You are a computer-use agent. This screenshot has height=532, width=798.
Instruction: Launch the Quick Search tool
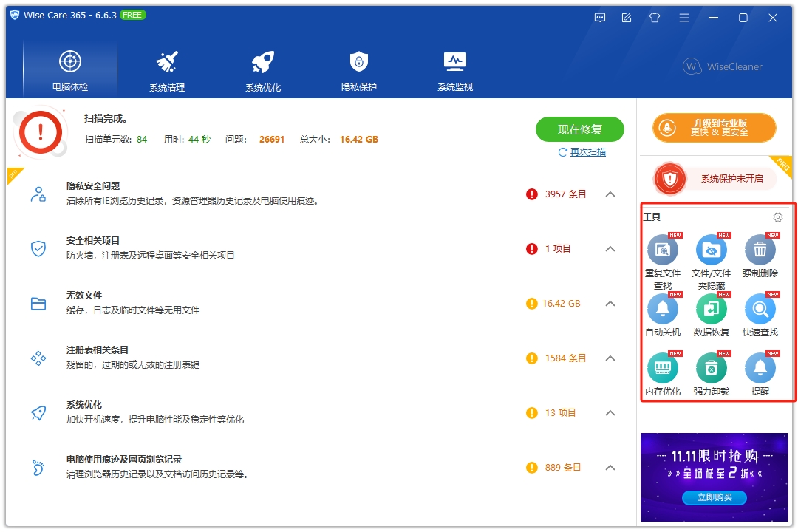[760, 310]
